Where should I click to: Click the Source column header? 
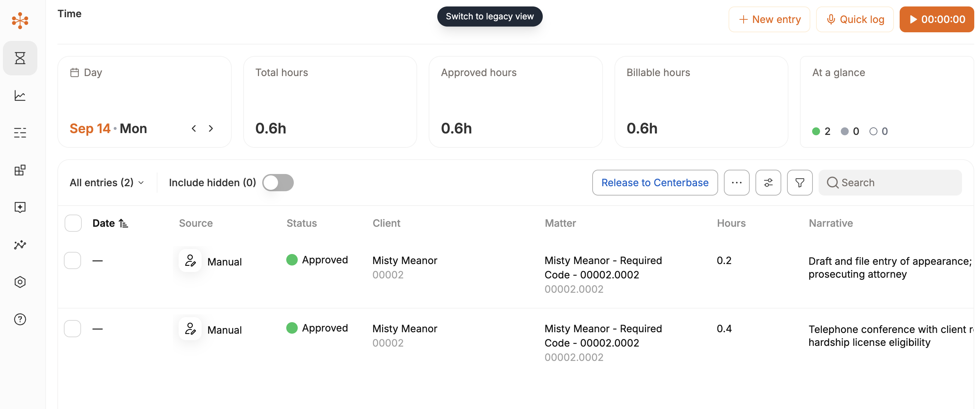tap(195, 223)
